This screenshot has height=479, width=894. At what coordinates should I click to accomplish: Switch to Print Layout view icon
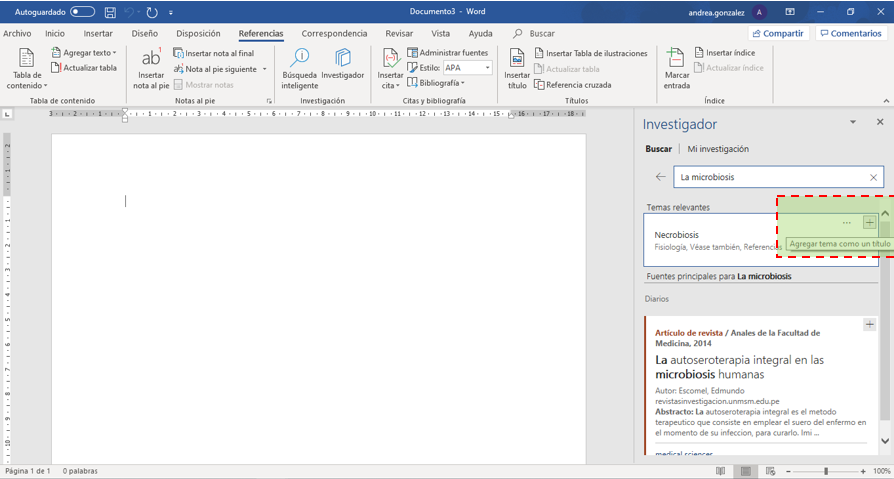click(745, 471)
